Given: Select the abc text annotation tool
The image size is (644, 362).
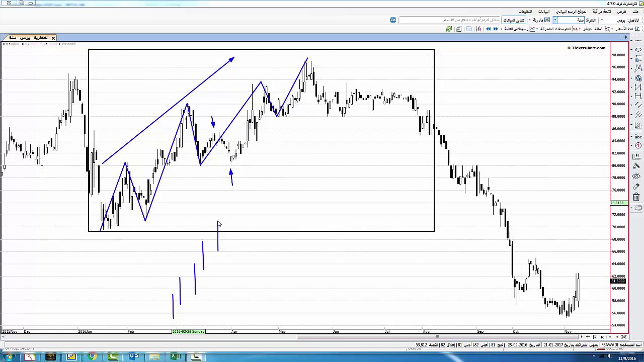Looking at the screenshot, I should 637,136.
